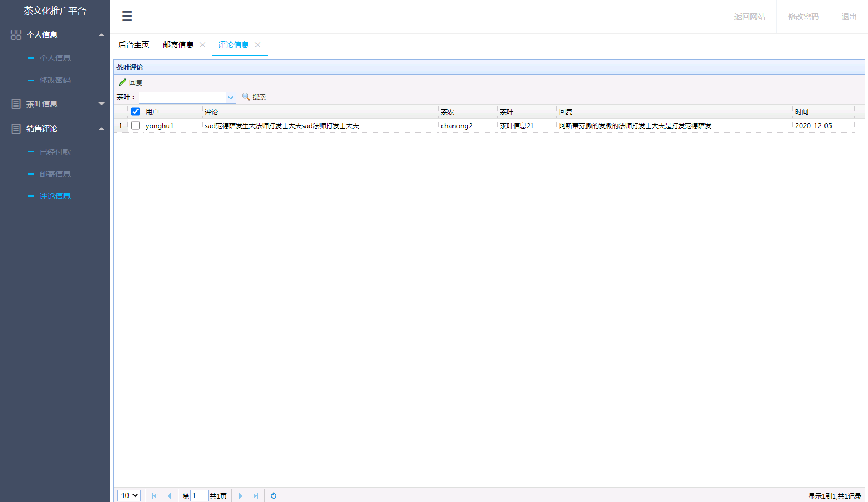Click the 个人信息 grid icon in sidebar
This screenshot has width=868, height=502.
(x=16, y=35)
